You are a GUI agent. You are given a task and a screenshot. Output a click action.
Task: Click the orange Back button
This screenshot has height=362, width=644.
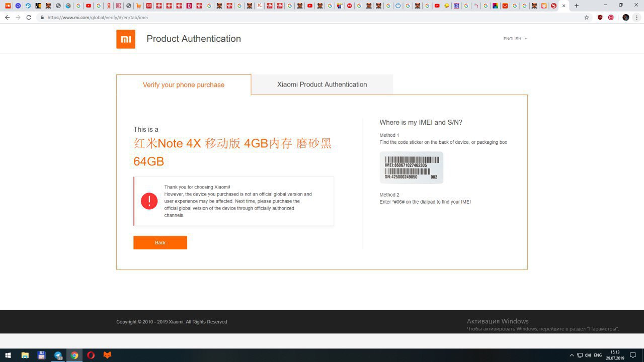click(x=160, y=242)
